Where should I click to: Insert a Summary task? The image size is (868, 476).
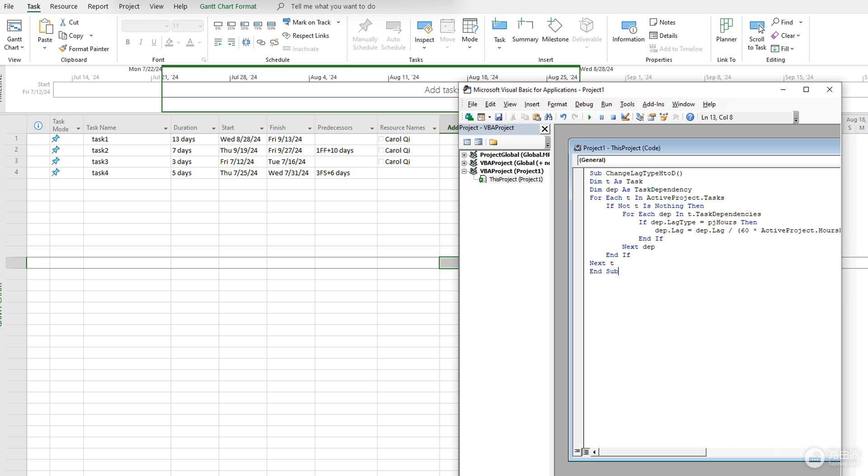coord(525,31)
